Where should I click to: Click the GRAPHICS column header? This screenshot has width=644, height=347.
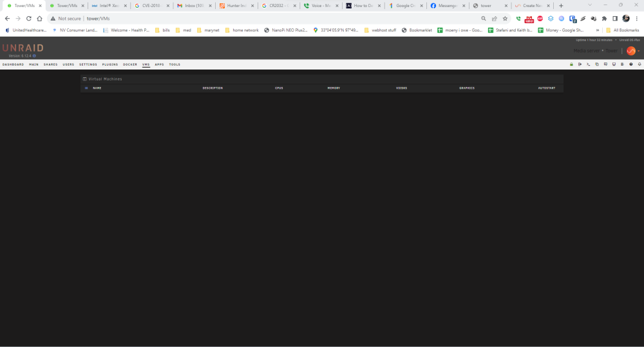pos(467,88)
